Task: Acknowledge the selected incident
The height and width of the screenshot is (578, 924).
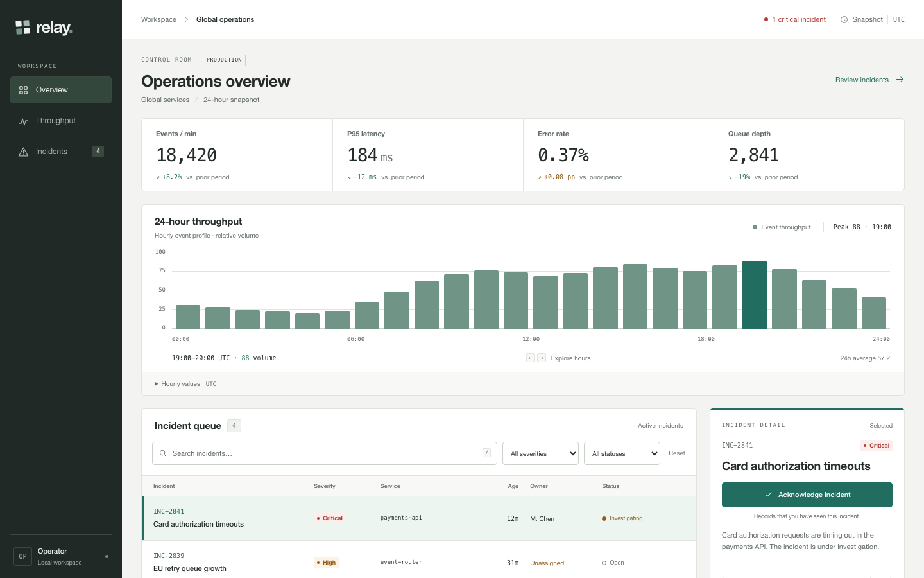Action: (807, 495)
